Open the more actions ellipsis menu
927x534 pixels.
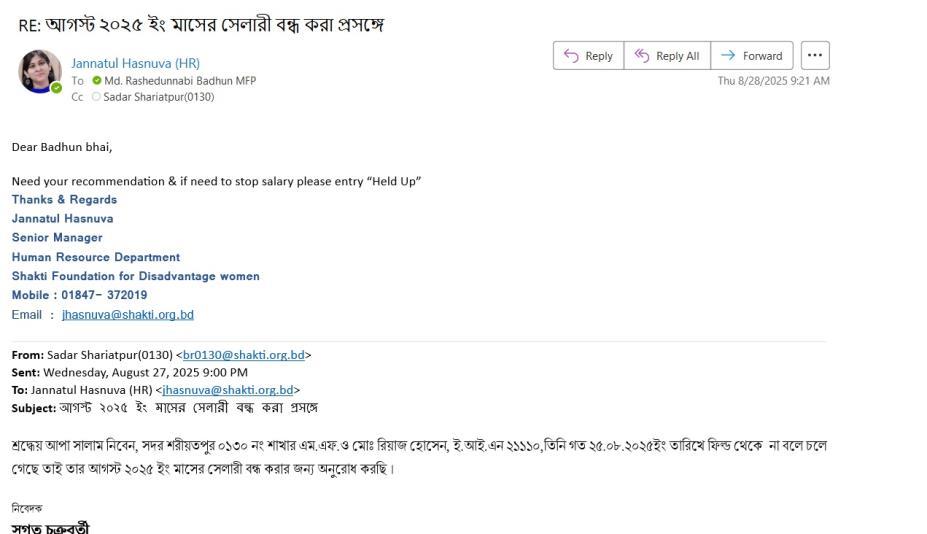tap(815, 56)
